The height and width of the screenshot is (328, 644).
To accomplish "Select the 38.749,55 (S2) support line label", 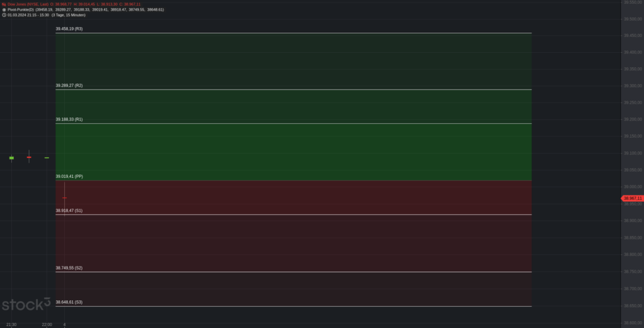I will tap(69, 268).
